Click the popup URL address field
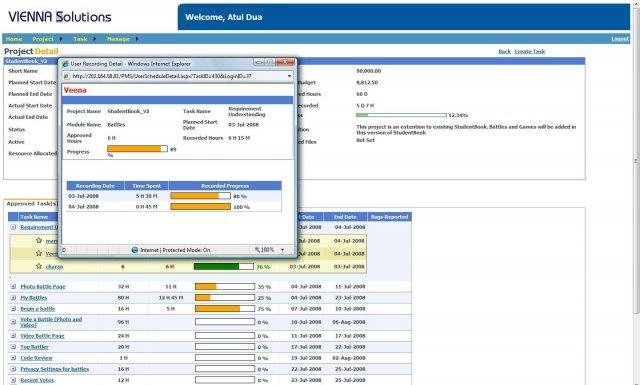Image resolution: width=640 pixels, height=385 pixels. point(178,76)
